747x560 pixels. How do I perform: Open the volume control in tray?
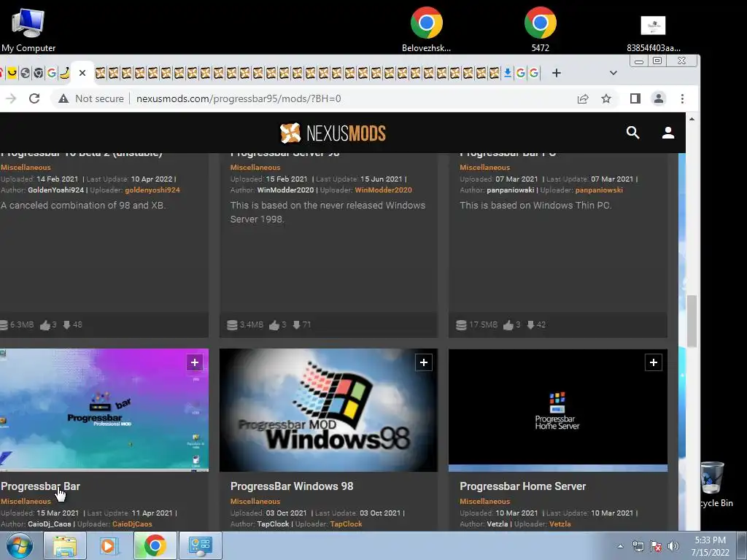point(673,547)
